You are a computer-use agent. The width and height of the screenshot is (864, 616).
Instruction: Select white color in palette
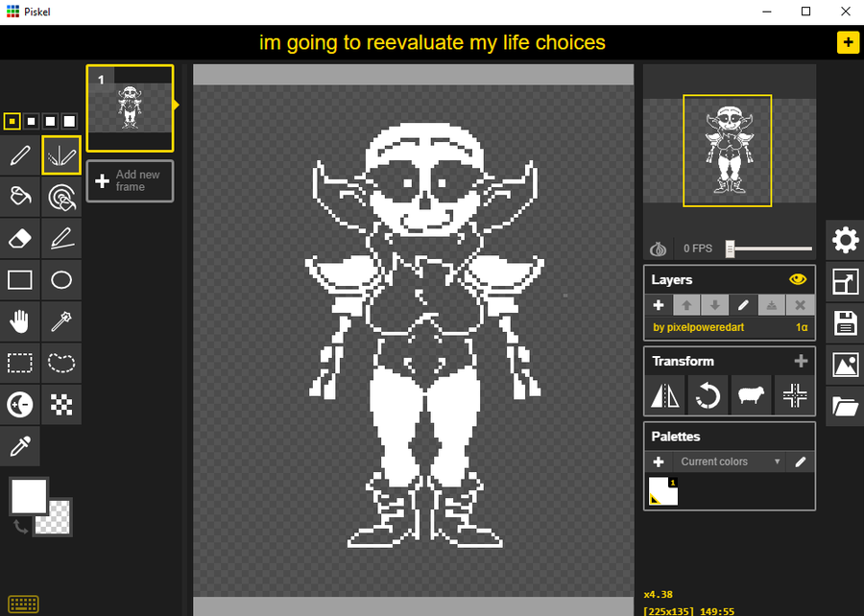tap(662, 491)
